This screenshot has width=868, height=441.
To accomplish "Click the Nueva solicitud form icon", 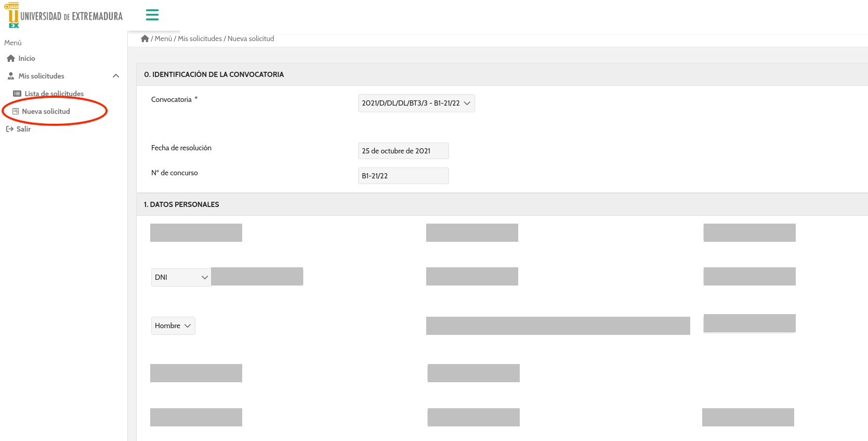I will coord(16,112).
